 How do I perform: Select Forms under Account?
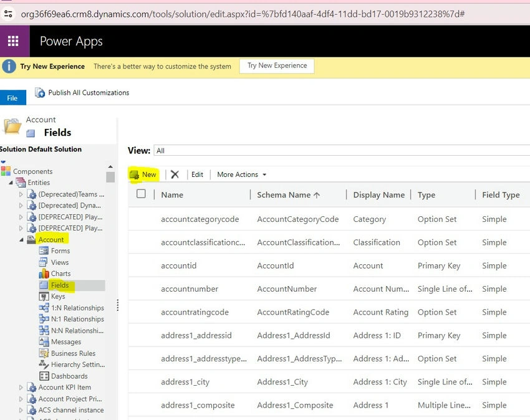60,251
